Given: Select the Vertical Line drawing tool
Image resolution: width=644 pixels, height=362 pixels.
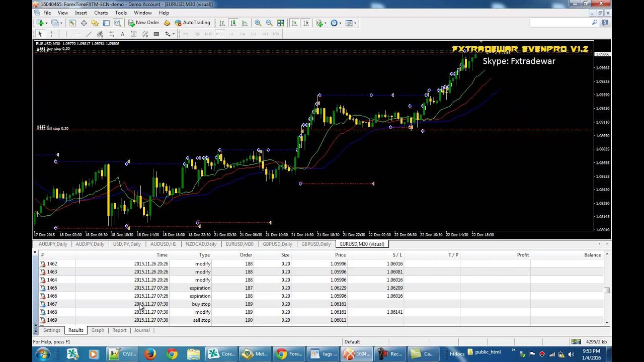Looking at the screenshot, I should pos(66,34).
